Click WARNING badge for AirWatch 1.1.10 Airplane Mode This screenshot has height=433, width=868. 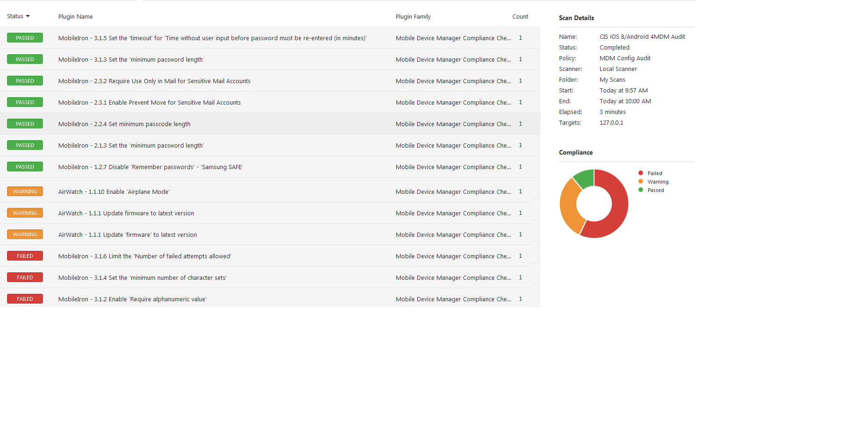tap(25, 192)
